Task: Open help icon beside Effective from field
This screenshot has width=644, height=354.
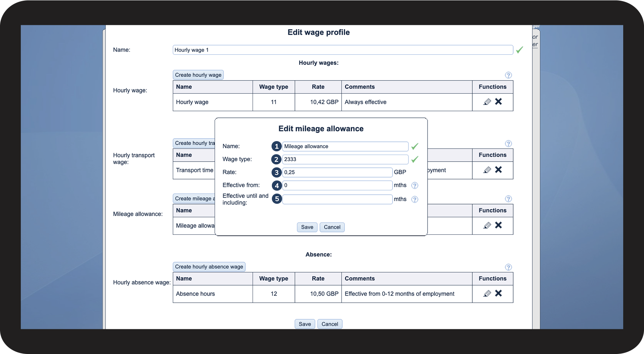Action: tap(415, 186)
